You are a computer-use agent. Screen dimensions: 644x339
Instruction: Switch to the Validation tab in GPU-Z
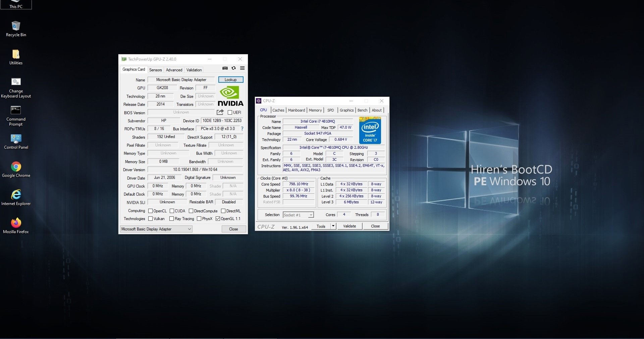pyautogui.click(x=194, y=70)
